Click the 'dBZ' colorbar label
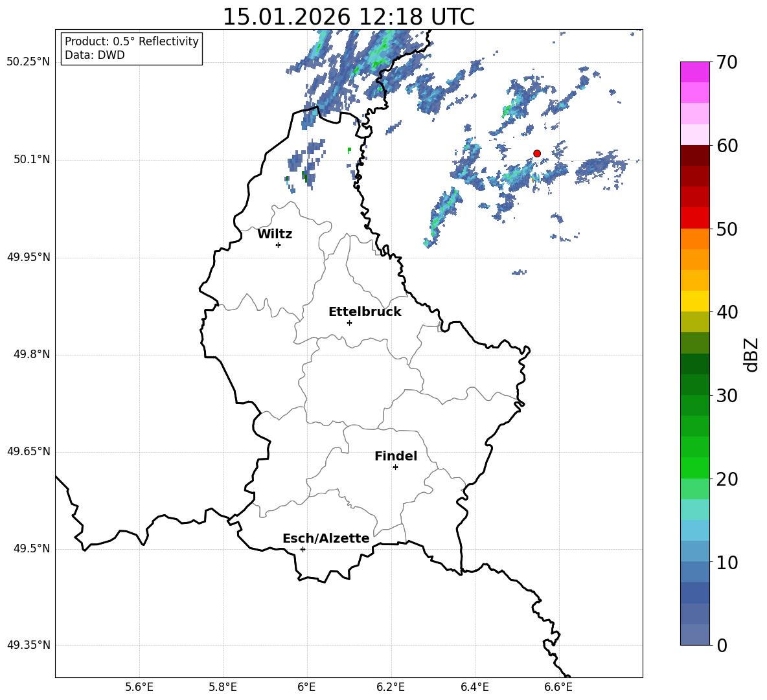This screenshot has width=767, height=700. [751, 354]
